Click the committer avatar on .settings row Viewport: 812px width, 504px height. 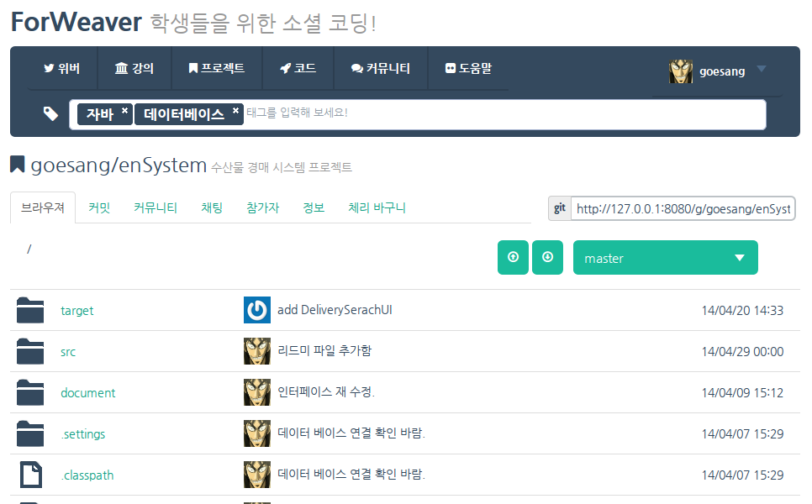tap(257, 433)
